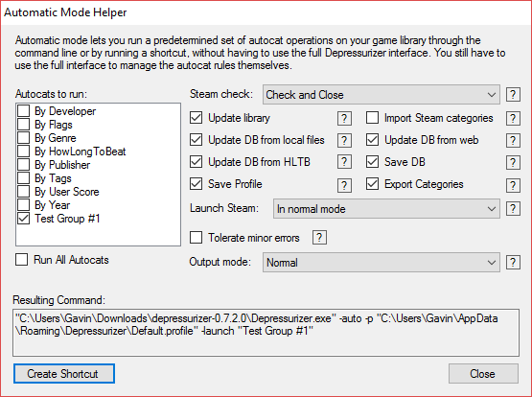Check the Run All Autocats box
532x397 pixels.
(x=22, y=260)
